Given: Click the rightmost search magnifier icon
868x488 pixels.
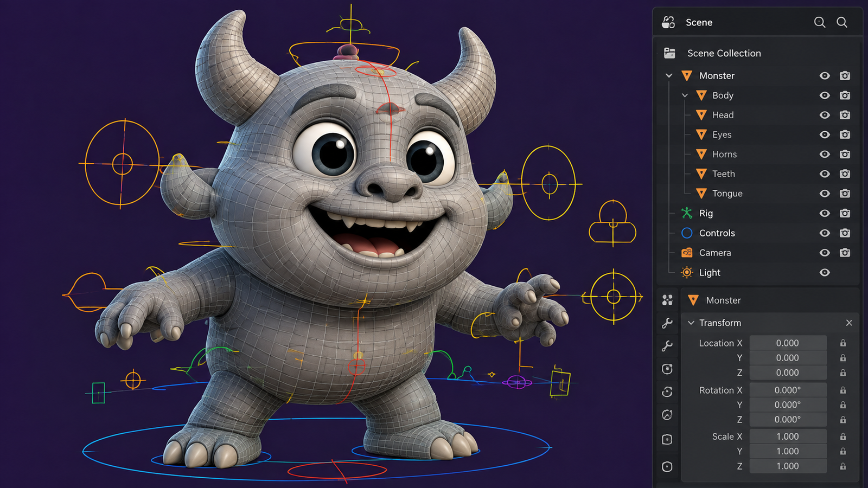Looking at the screenshot, I should 842,22.
